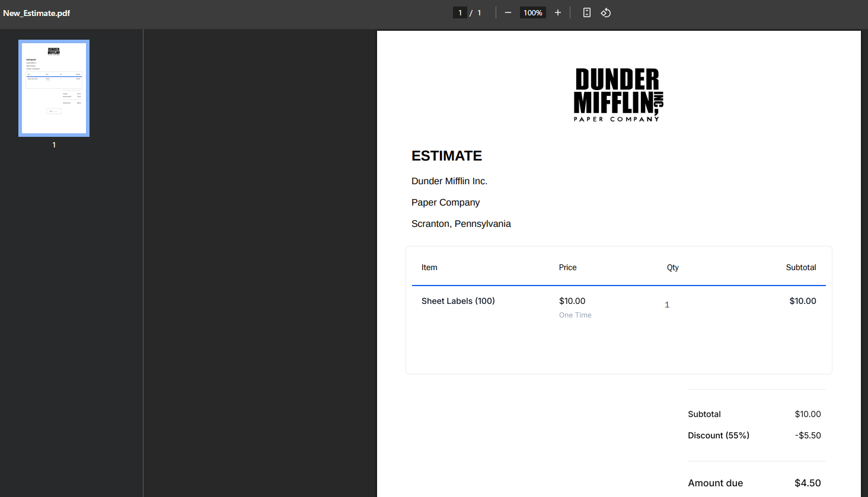Click the 'Dunder Mifflin Inc.' address line
The width and height of the screenshot is (868, 497).
(x=449, y=181)
